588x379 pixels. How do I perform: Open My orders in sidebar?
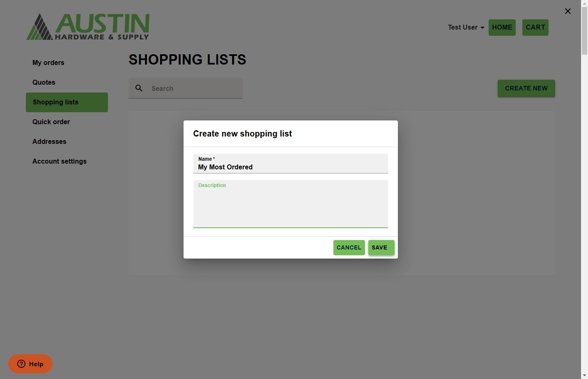48,62
